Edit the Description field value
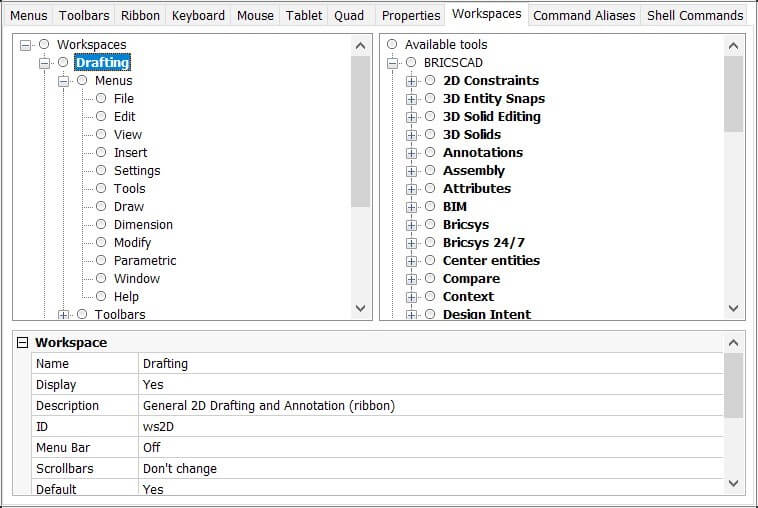The width and height of the screenshot is (758, 508). (x=430, y=406)
